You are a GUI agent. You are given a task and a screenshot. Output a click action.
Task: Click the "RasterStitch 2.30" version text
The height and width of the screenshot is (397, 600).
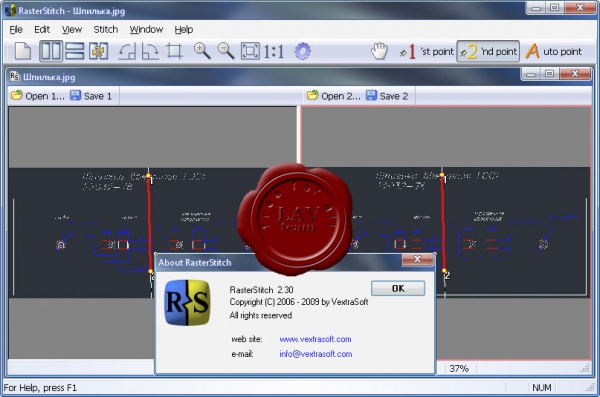pyautogui.click(x=261, y=290)
